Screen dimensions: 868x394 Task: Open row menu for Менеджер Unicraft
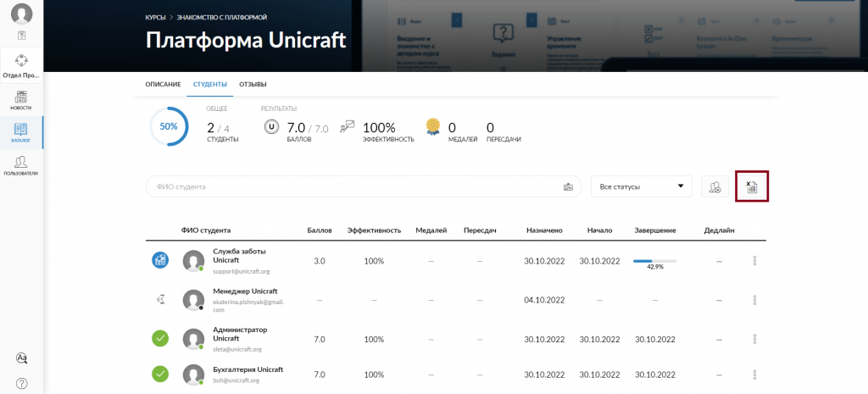(754, 300)
